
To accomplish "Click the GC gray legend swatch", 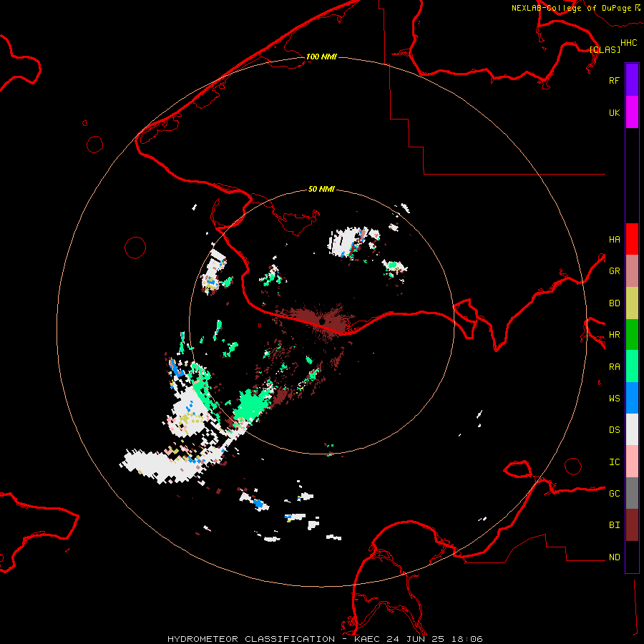I will (632, 493).
